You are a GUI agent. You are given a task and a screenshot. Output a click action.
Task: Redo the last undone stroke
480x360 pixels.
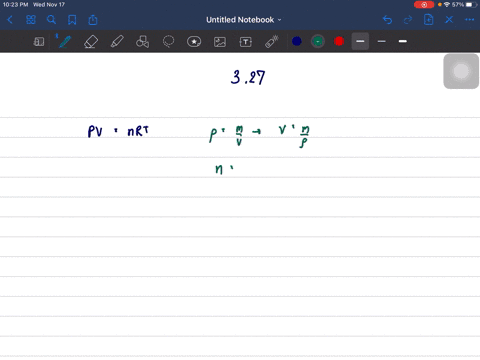point(408,20)
